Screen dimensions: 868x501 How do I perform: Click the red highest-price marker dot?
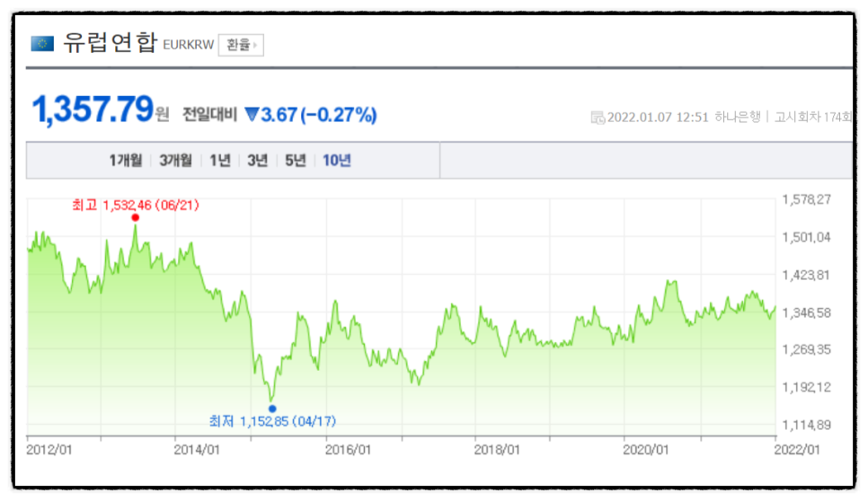click(x=135, y=217)
